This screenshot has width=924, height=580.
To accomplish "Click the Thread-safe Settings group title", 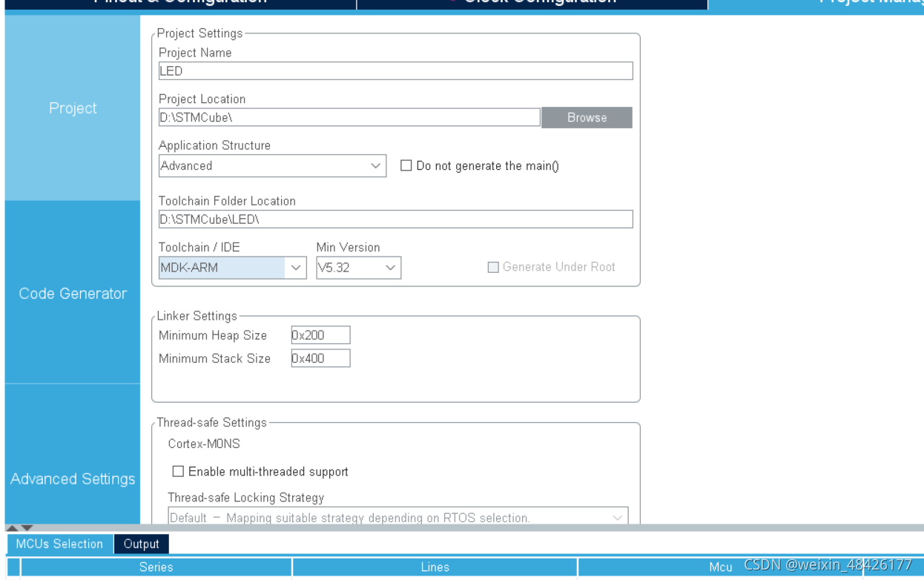I will click(x=211, y=423).
